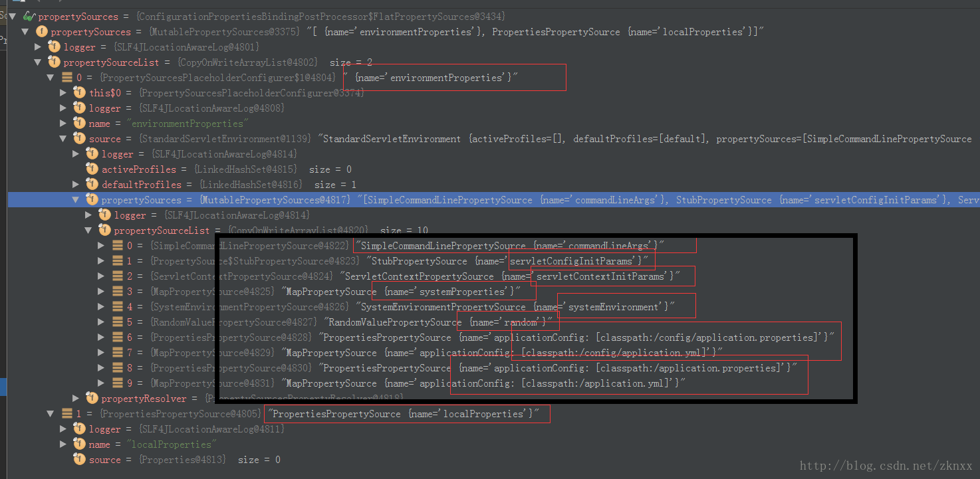Click field icon of propertySourceList CopyOnWriteArrayList@4820
980x479 pixels.
click(105, 230)
